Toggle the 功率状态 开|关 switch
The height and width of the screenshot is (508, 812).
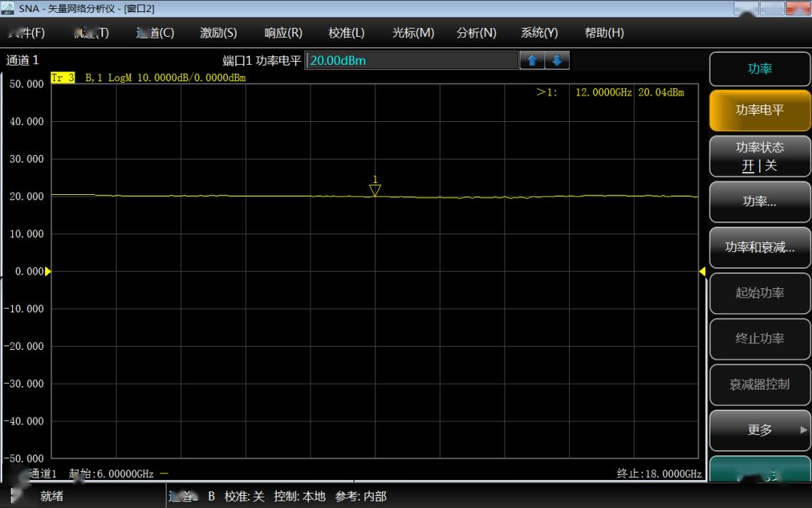(x=759, y=157)
